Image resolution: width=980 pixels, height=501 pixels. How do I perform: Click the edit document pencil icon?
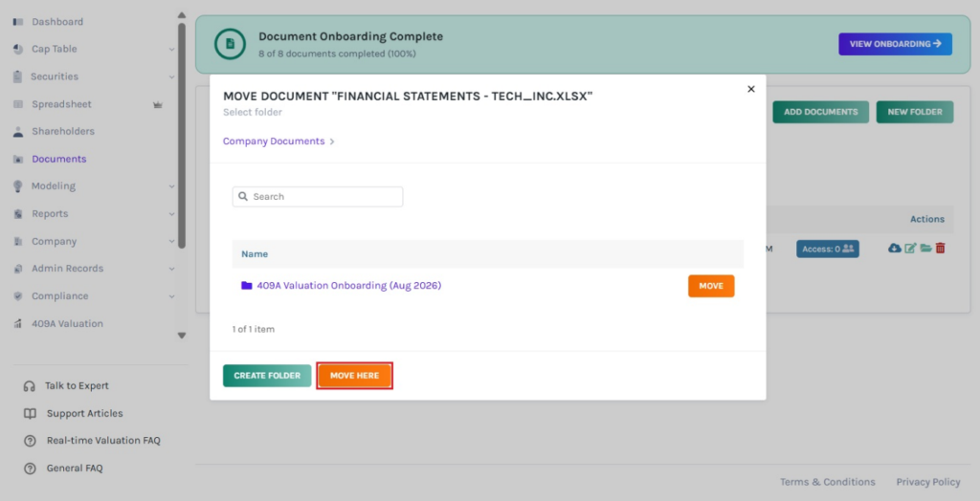click(x=911, y=248)
